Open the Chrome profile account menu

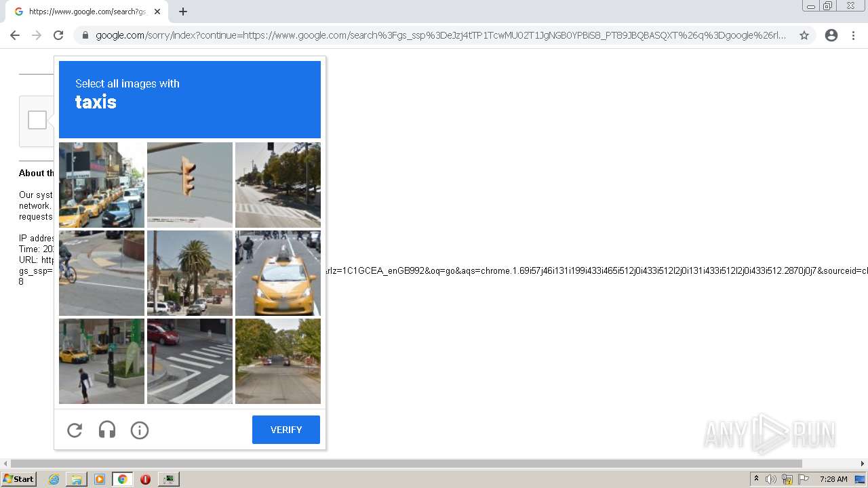pos(831,35)
